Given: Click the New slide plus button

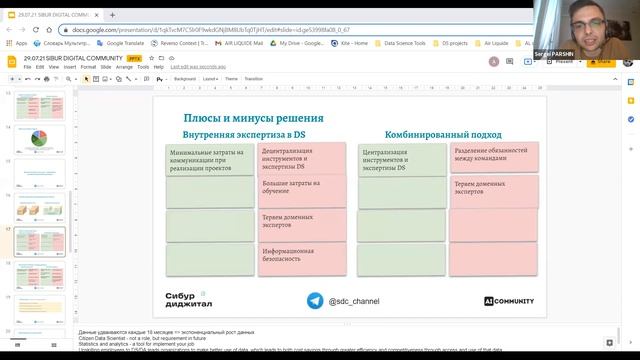Looking at the screenshot, I should (12, 79).
